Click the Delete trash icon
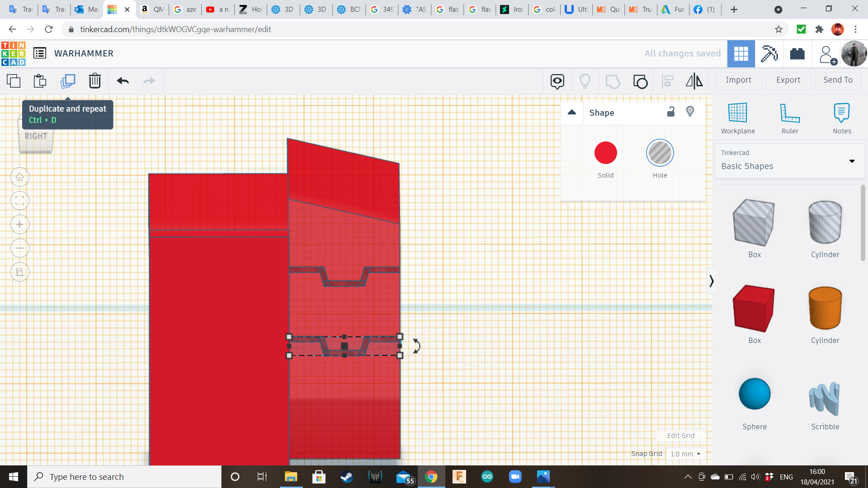 pyautogui.click(x=94, y=81)
